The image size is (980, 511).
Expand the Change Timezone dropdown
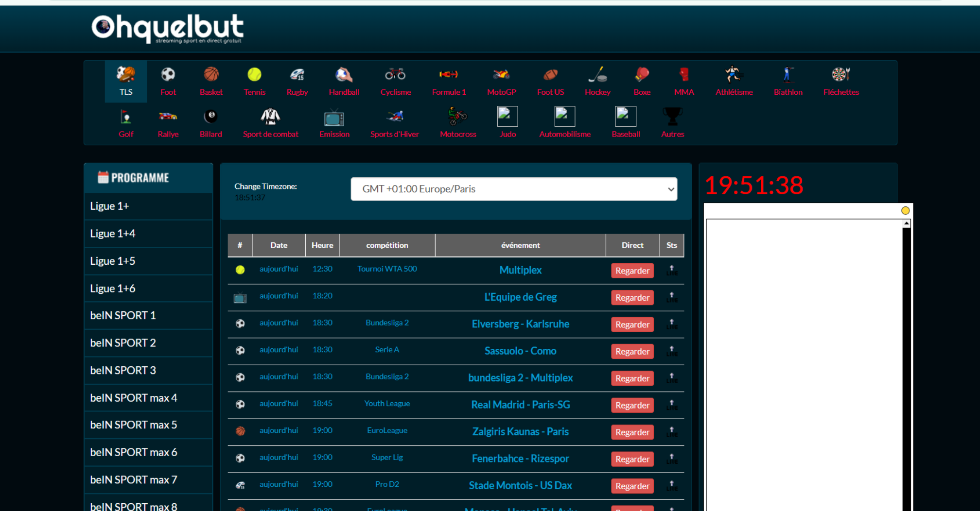(514, 189)
